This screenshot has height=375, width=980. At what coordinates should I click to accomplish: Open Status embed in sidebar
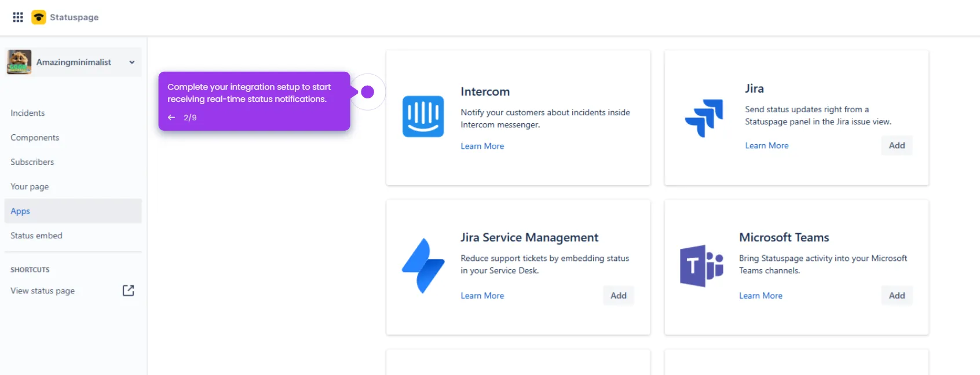tap(36, 236)
